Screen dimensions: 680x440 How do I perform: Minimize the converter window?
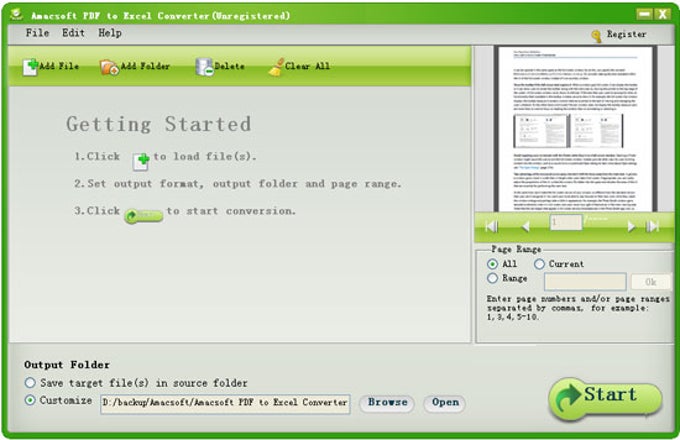[644, 15]
